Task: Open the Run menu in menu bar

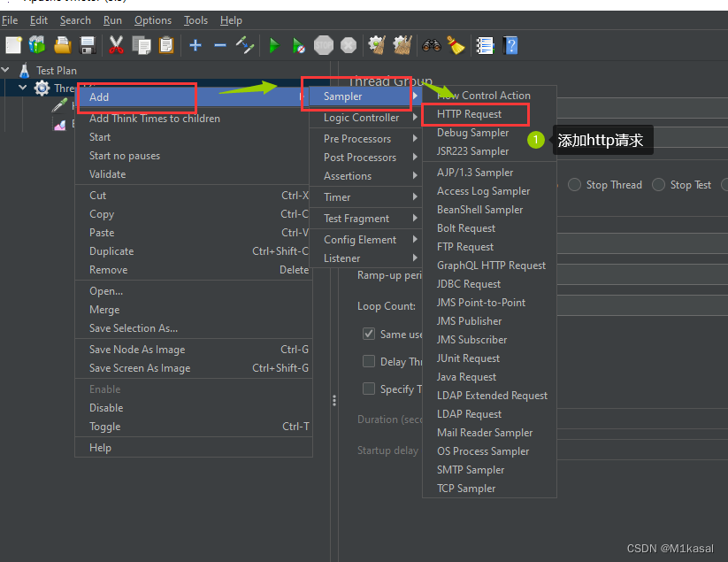Action: coord(112,20)
